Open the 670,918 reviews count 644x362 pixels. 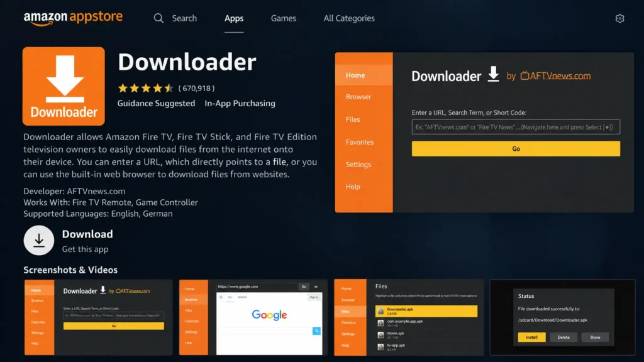coord(196,88)
